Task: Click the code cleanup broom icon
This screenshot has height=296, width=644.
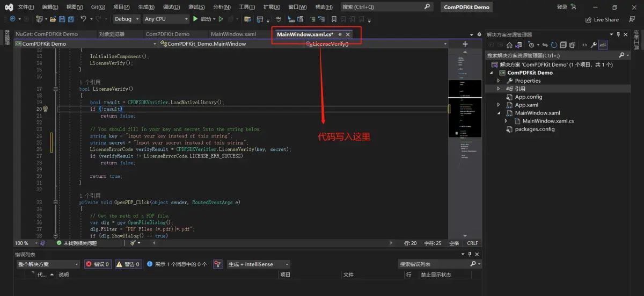Action: (x=134, y=243)
